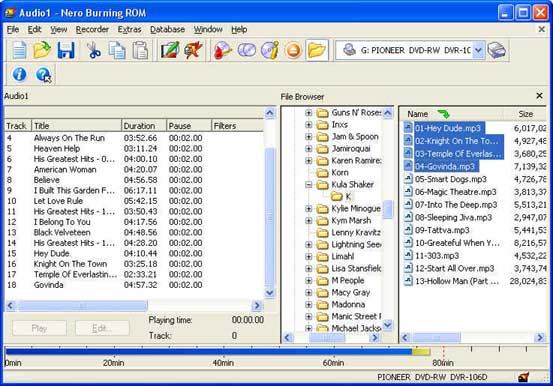The image size is (553, 386).
Task: Click the disc capacity bar at 40min
Action: click(x=223, y=351)
